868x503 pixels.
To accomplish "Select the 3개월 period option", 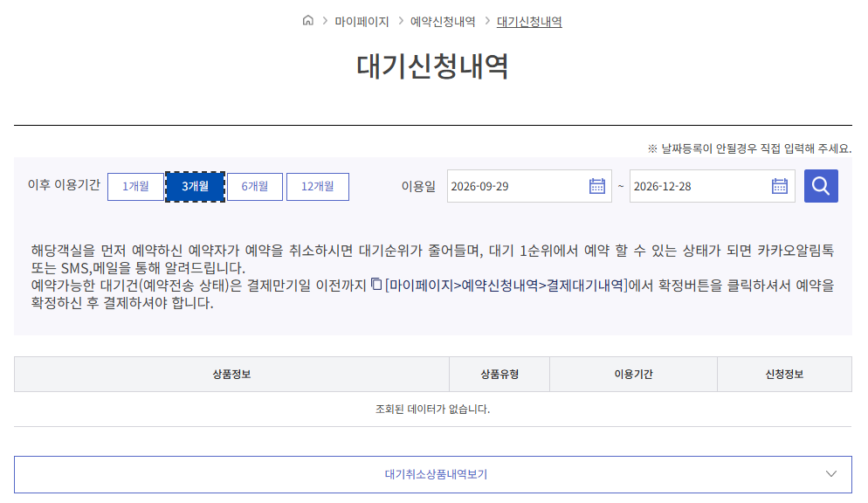I will (195, 187).
